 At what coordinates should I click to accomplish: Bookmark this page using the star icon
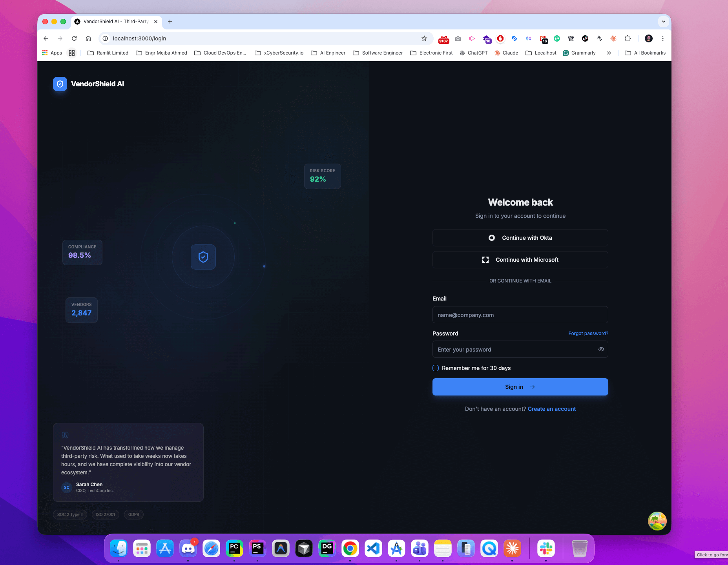pyautogui.click(x=424, y=38)
